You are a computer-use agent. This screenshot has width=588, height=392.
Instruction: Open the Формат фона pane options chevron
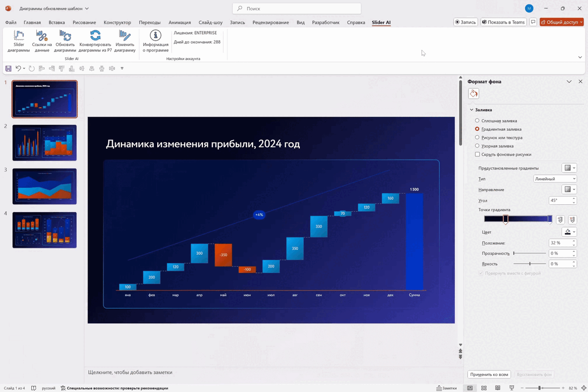(569, 82)
